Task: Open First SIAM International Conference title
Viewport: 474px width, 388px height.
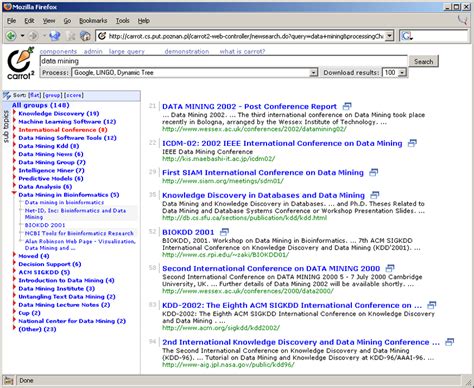Action: click(x=263, y=172)
